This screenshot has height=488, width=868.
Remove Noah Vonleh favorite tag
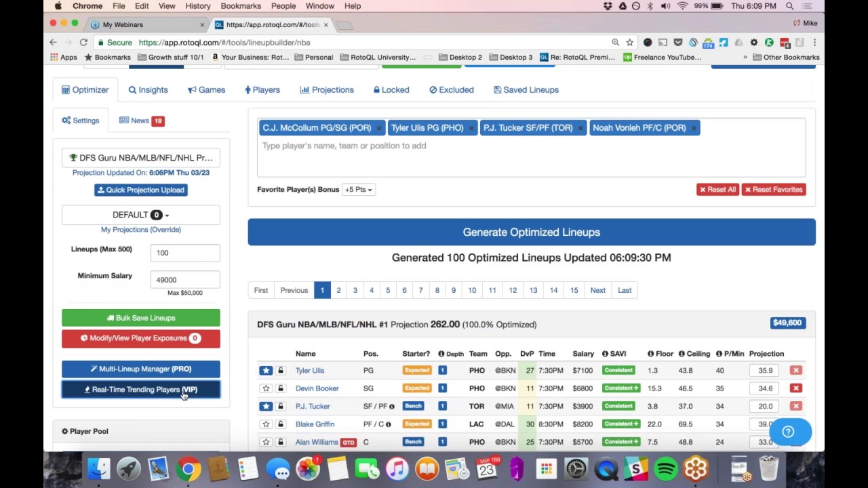[x=694, y=128]
